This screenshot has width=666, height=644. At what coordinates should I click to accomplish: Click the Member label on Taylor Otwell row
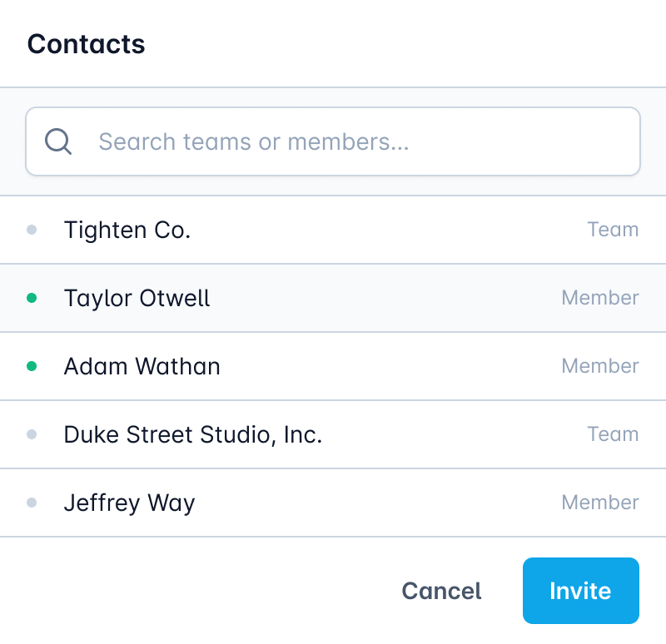click(600, 298)
